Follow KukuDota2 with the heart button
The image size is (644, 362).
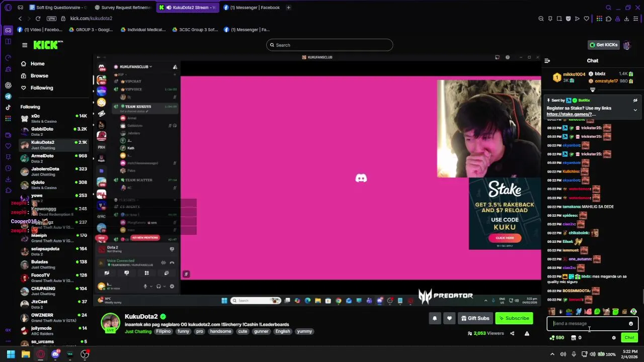point(449,318)
